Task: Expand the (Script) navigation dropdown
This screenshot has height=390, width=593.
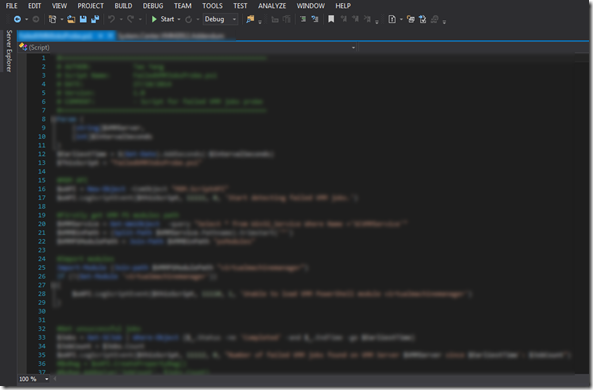Action: click(x=353, y=47)
